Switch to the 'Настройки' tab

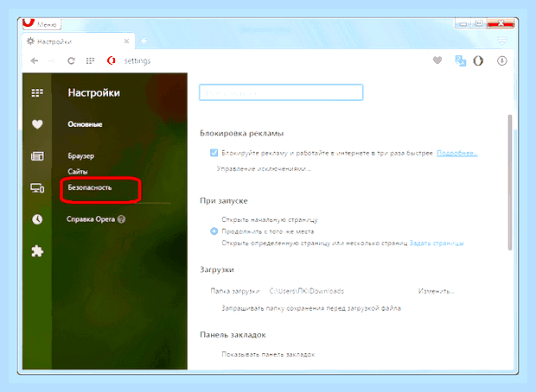[79, 41]
